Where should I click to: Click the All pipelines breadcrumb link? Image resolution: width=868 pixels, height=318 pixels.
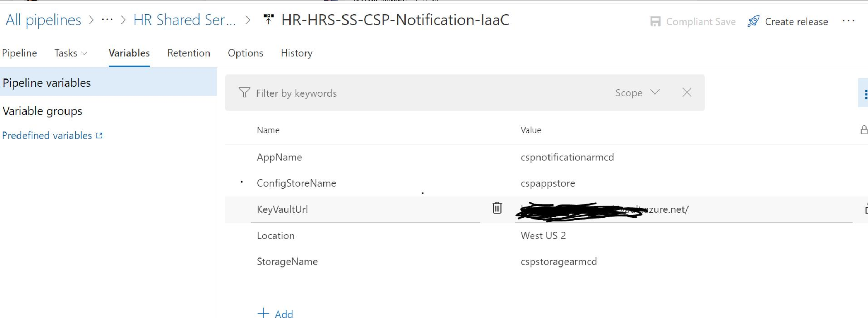click(43, 20)
